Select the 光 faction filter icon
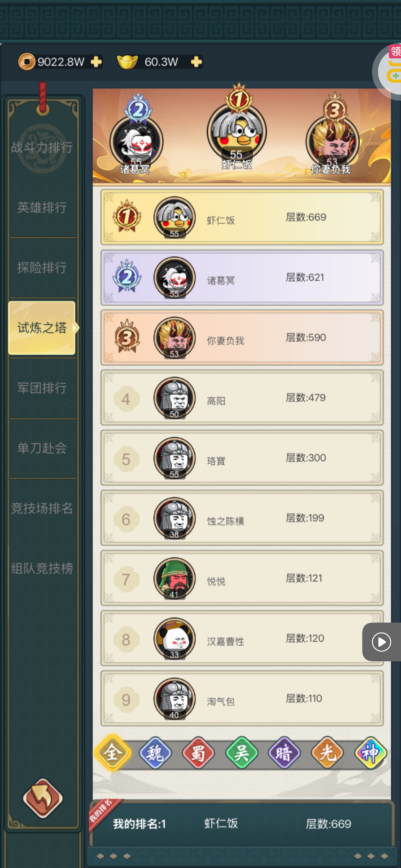Viewport: 401px width, 868px height. pos(327,753)
